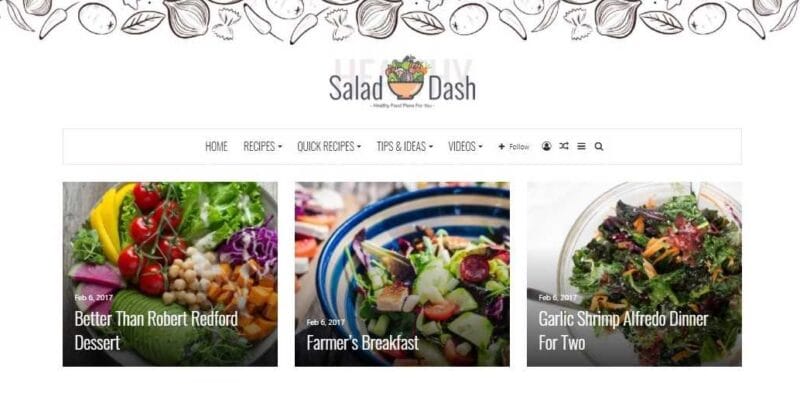800x400 pixels.
Task: Click the blue striped bowl salad image
Action: (x=402, y=274)
